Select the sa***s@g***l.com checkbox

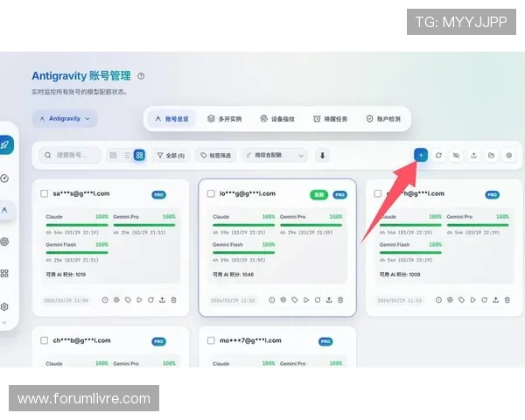click(x=45, y=193)
